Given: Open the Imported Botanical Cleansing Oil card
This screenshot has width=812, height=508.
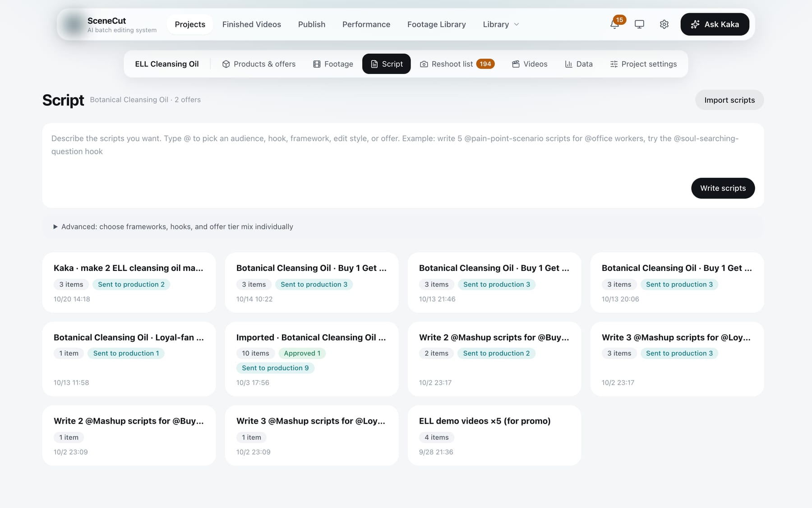Looking at the screenshot, I should [312, 359].
